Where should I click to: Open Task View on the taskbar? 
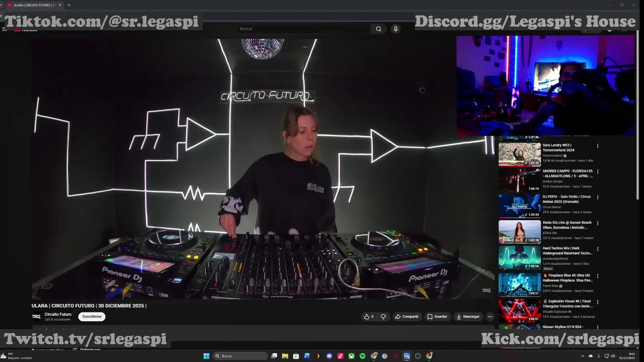274,356
